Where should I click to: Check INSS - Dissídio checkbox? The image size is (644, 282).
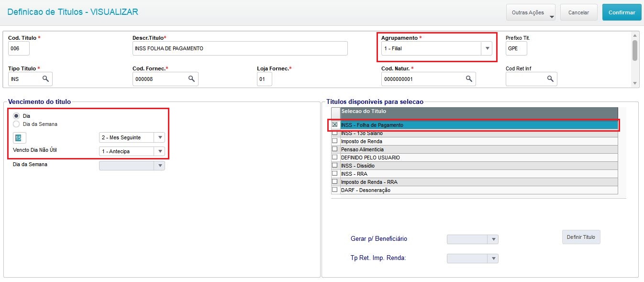(x=335, y=166)
